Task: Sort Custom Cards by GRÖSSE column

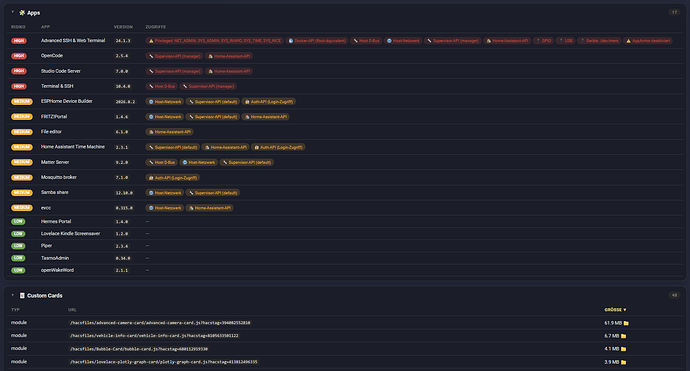Action: point(615,310)
